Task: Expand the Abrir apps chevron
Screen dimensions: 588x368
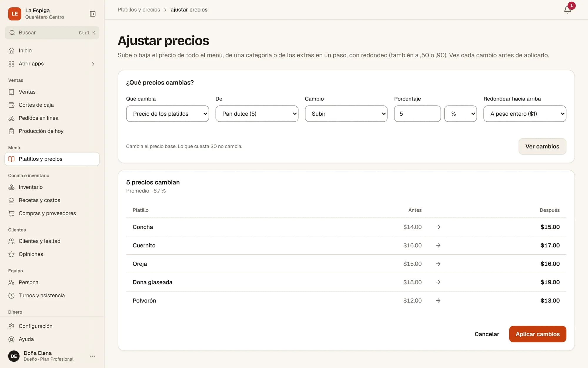Action: point(93,64)
